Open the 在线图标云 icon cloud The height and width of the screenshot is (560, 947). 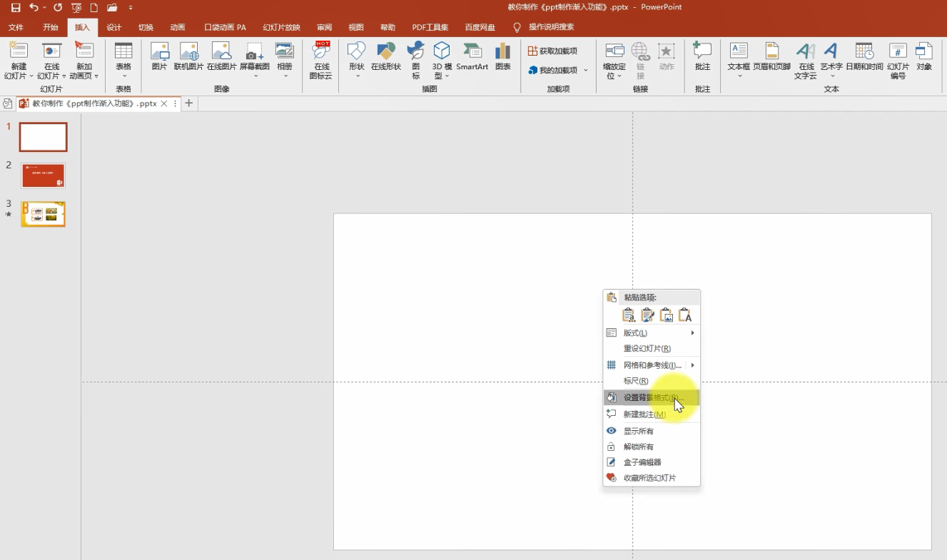pos(321,60)
